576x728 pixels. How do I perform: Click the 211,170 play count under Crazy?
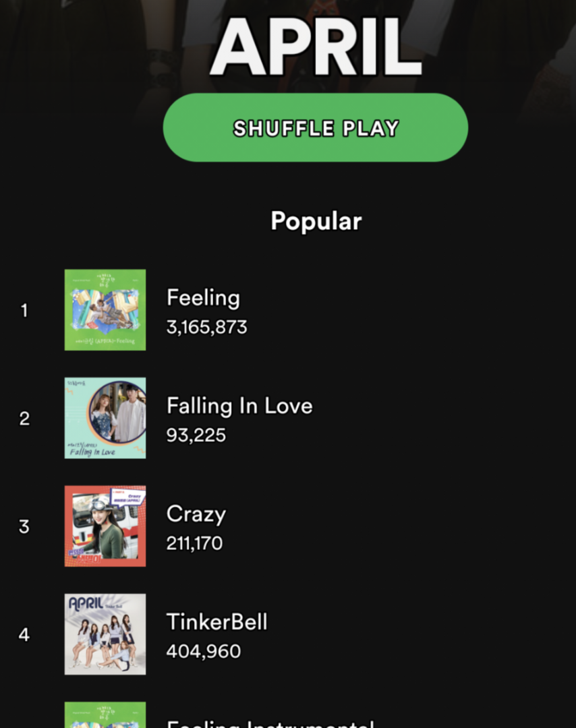tap(195, 543)
